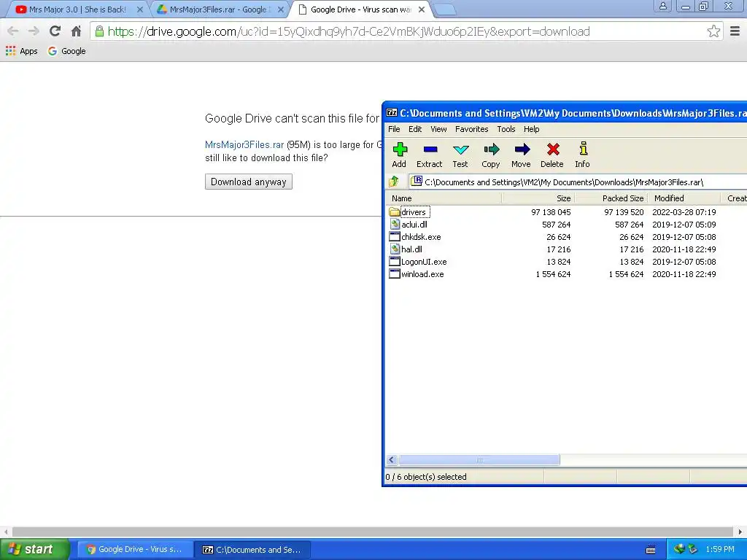Go up one folder level in 7-Zip
This screenshot has width=747, height=560.
pos(394,182)
